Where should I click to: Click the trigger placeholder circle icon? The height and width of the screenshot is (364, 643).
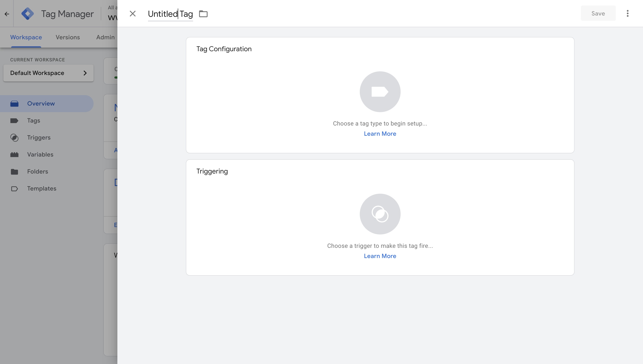[380, 214]
